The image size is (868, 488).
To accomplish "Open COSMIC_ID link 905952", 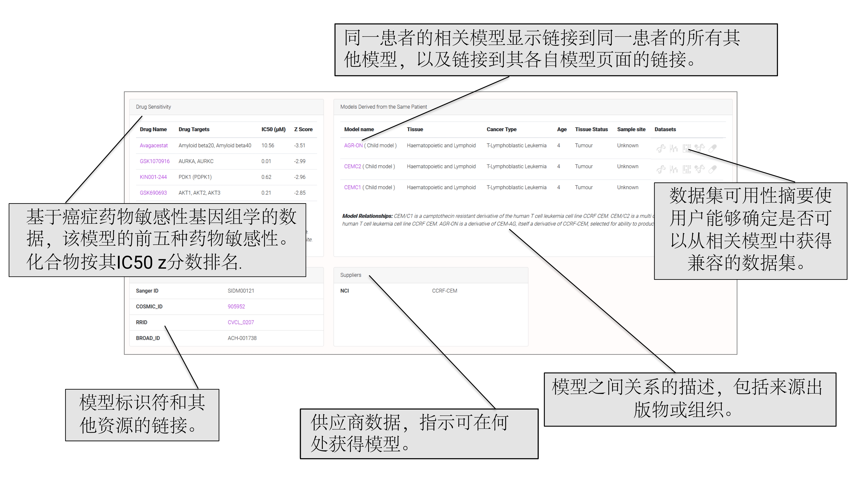I will (x=236, y=307).
